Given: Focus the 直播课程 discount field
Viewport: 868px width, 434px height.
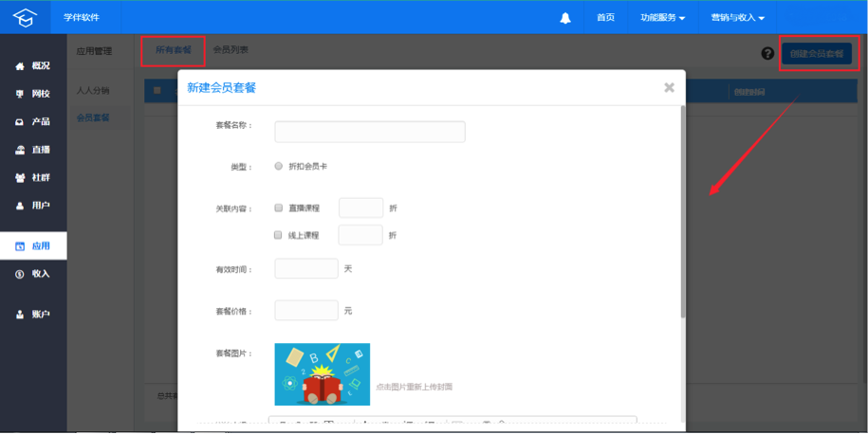Looking at the screenshot, I should 360,208.
